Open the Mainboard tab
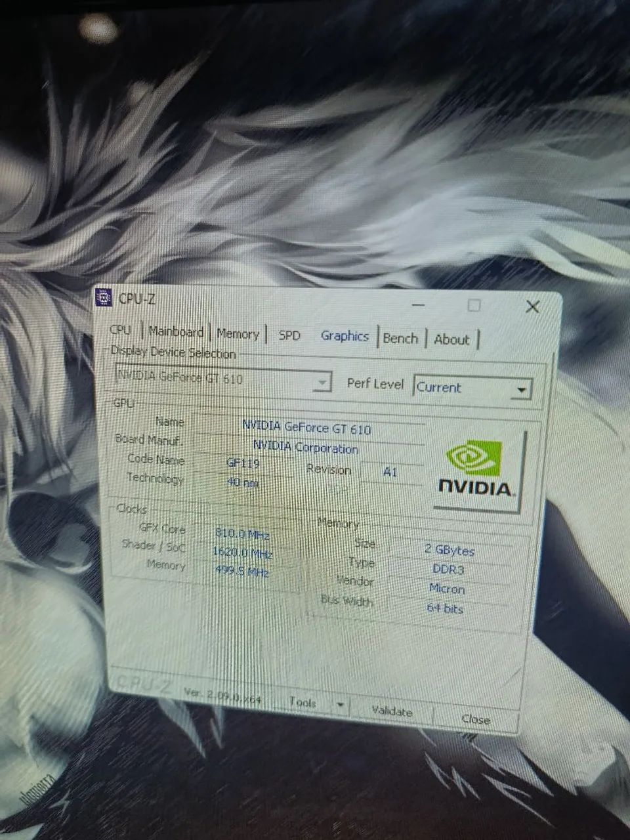 tap(176, 331)
